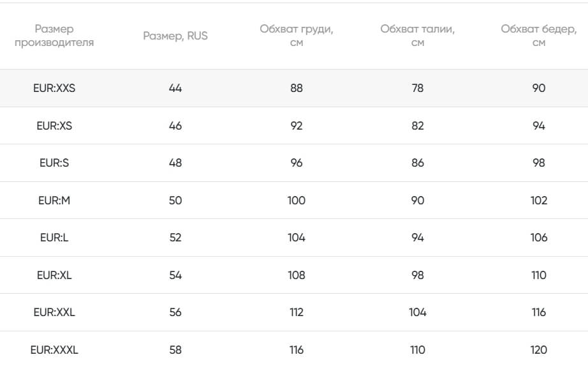Choose the EUR:S manufacturer size
The image size is (588, 371).
coord(54,163)
